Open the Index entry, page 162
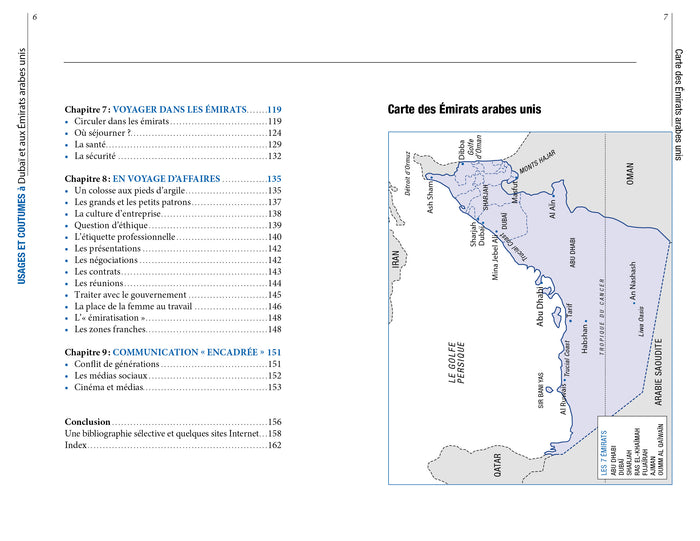 click(x=76, y=445)
